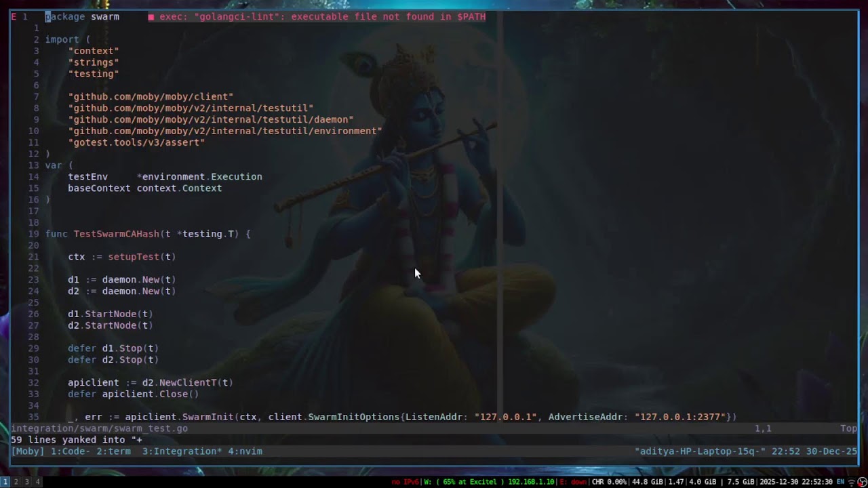Switch to workspace 4

(x=37, y=482)
